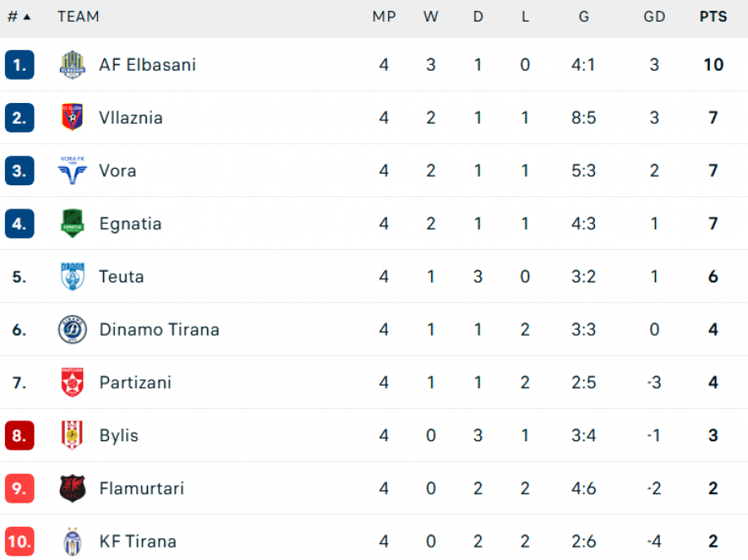The image size is (748, 560).
Task: Click the Teuta club crest
Action: point(72,276)
